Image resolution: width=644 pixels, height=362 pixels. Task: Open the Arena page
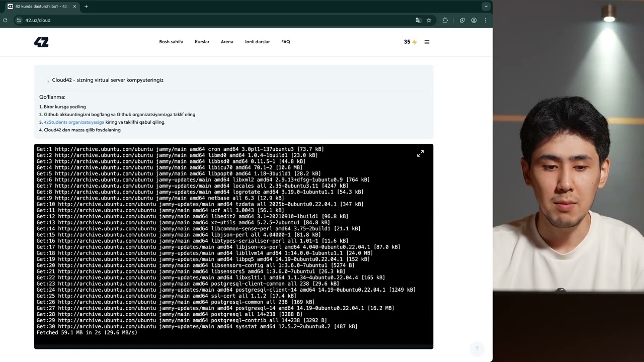pos(227,42)
